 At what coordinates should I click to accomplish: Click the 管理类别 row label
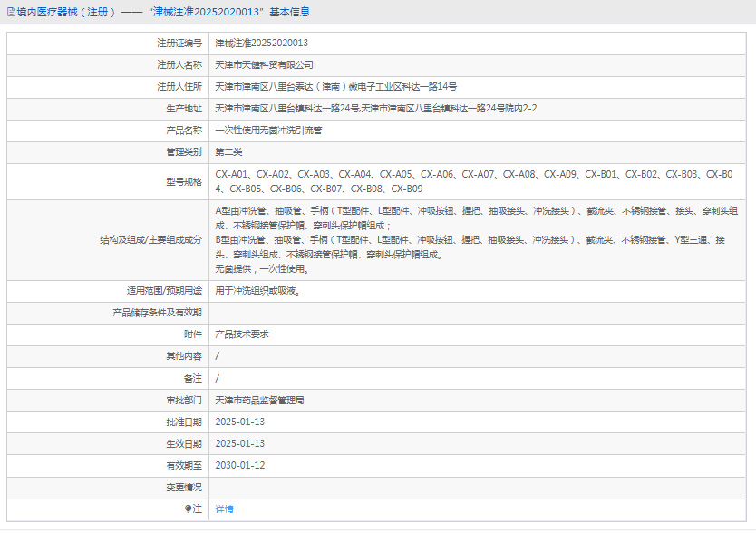click(184, 152)
